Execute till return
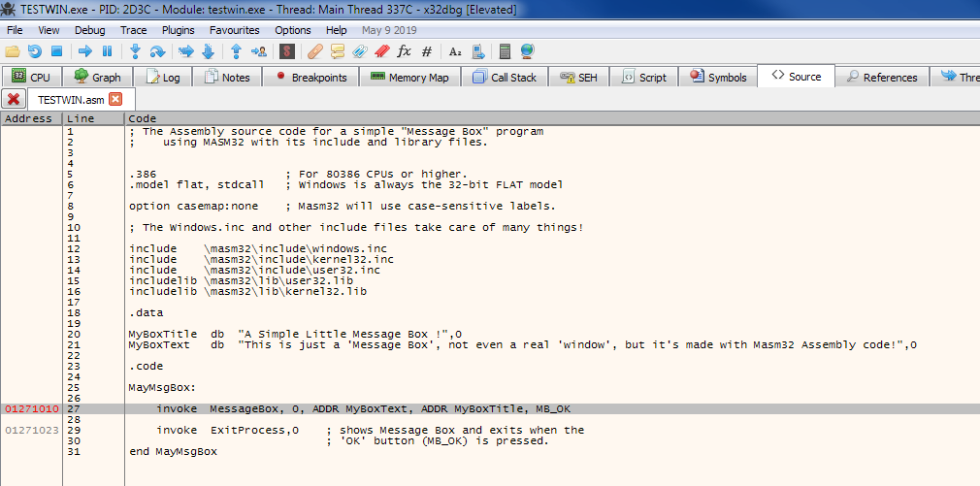Screen dimensions: 980x486 (236, 51)
